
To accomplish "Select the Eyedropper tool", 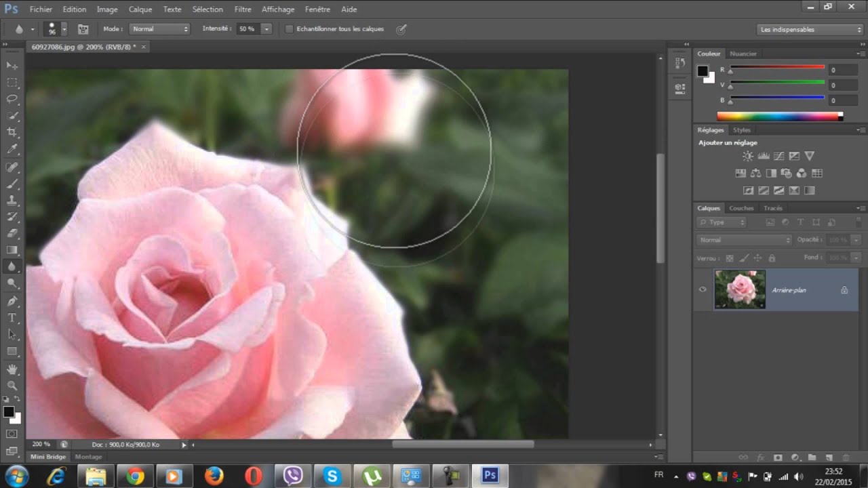I will click(x=12, y=149).
